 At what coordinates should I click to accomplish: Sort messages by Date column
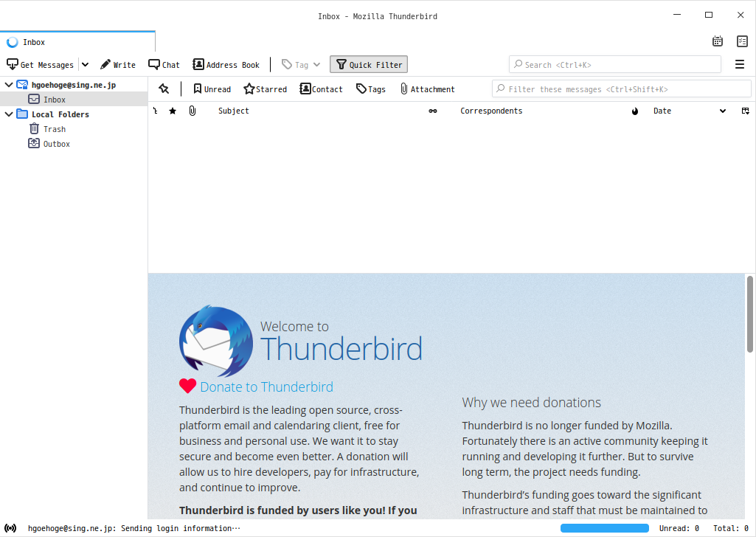point(662,111)
